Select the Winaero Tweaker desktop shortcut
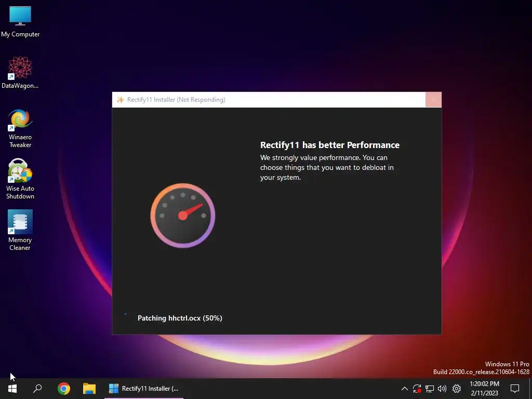Viewport: 532px width, 399px height. click(x=20, y=128)
